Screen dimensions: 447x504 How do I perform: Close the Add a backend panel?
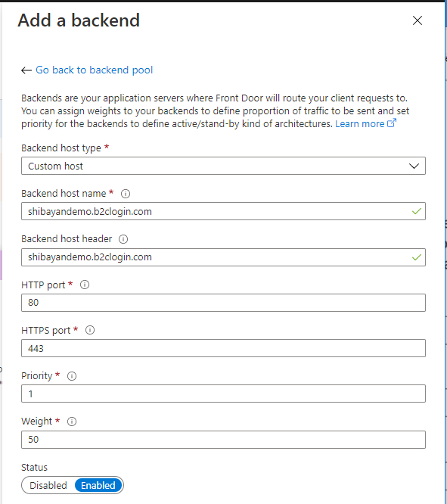coord(418,20)
